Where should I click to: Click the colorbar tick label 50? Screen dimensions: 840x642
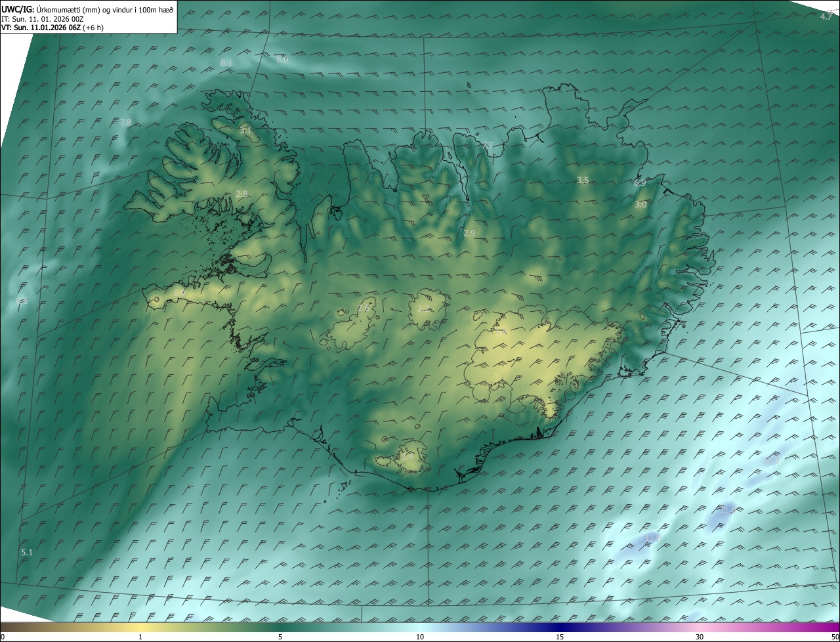(x=835, y=637)
